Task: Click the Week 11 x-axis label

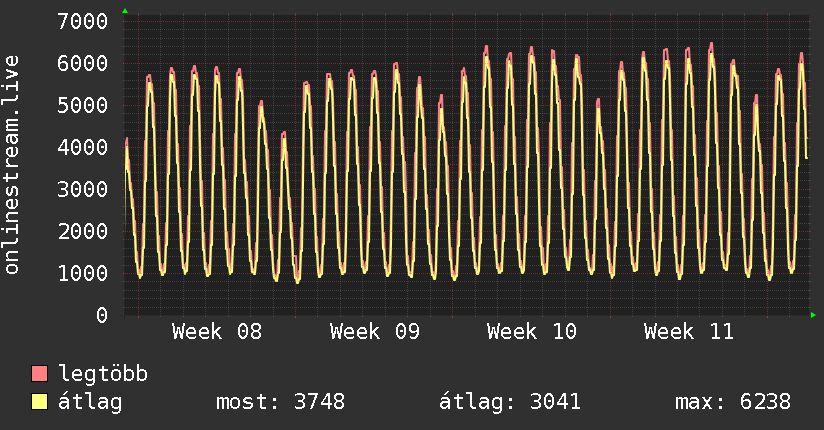Action: (x=688, y=332)
